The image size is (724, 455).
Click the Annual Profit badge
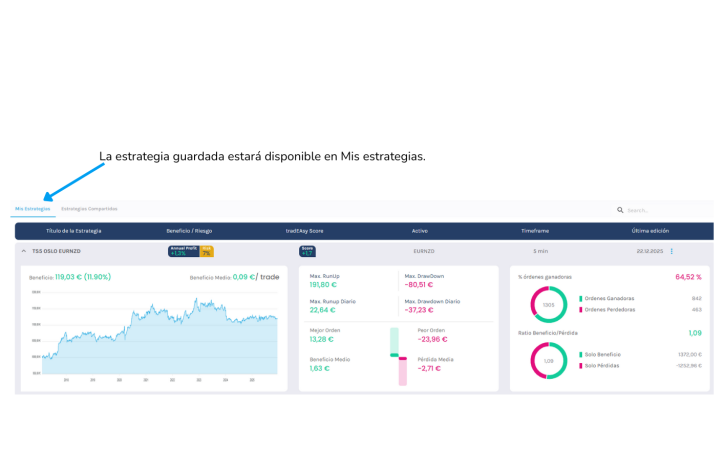[x=183, y=251]
